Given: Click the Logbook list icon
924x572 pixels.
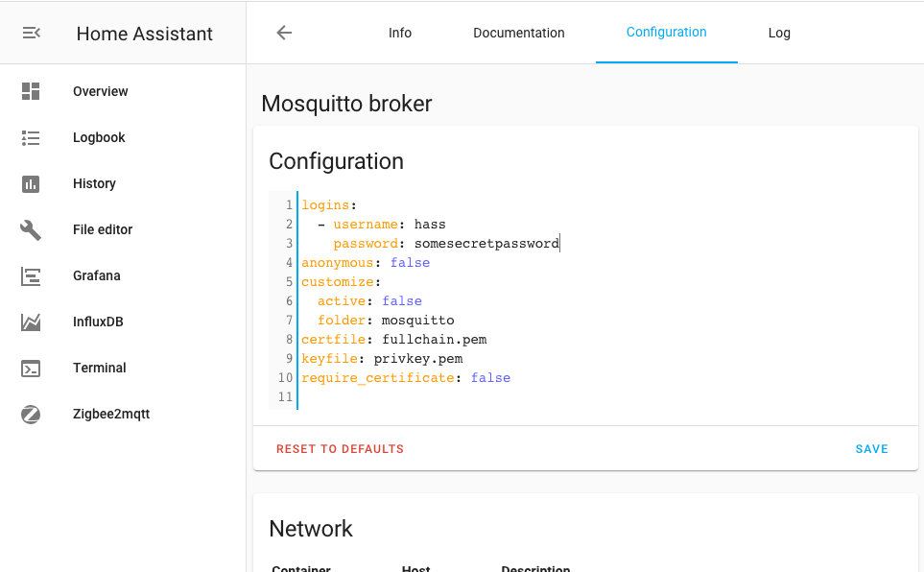Looking at the screenshot, I should [31, 137].
